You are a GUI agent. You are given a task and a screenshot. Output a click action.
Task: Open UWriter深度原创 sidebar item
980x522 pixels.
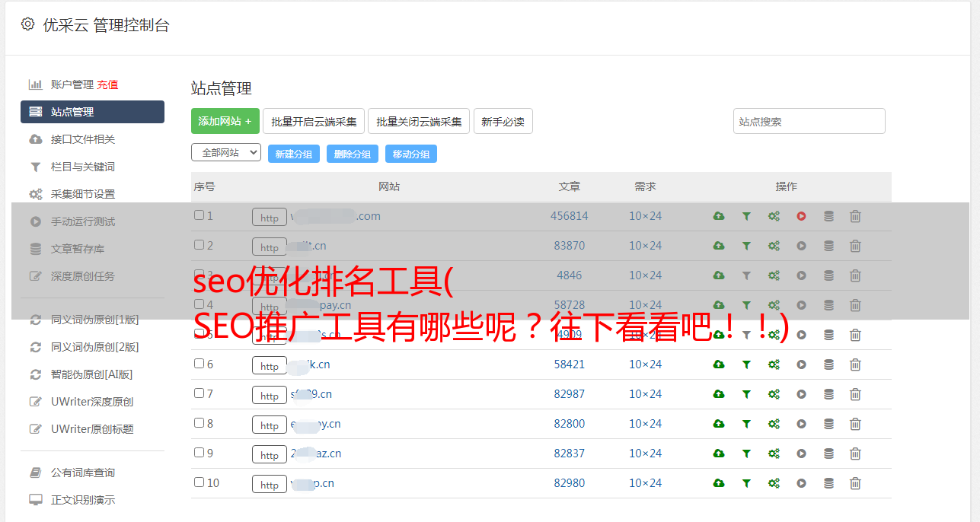[92, 402]
